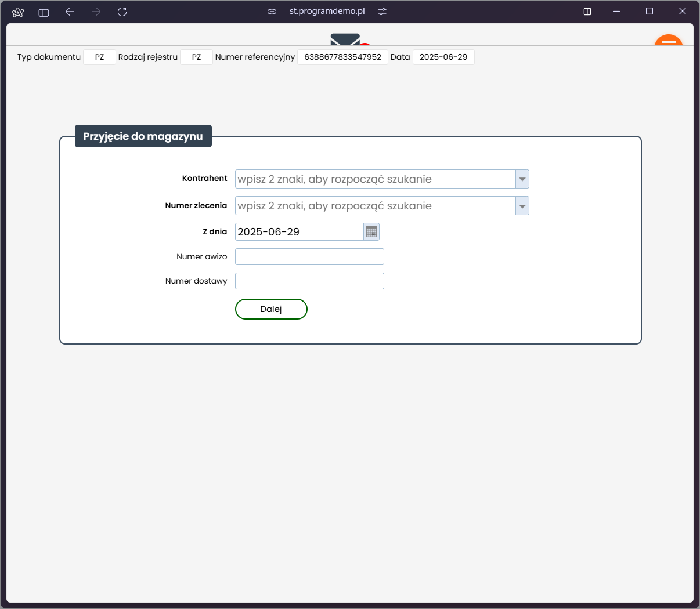Go back to the previous page
Screen dimensions: 700x609
click(70, 12)
